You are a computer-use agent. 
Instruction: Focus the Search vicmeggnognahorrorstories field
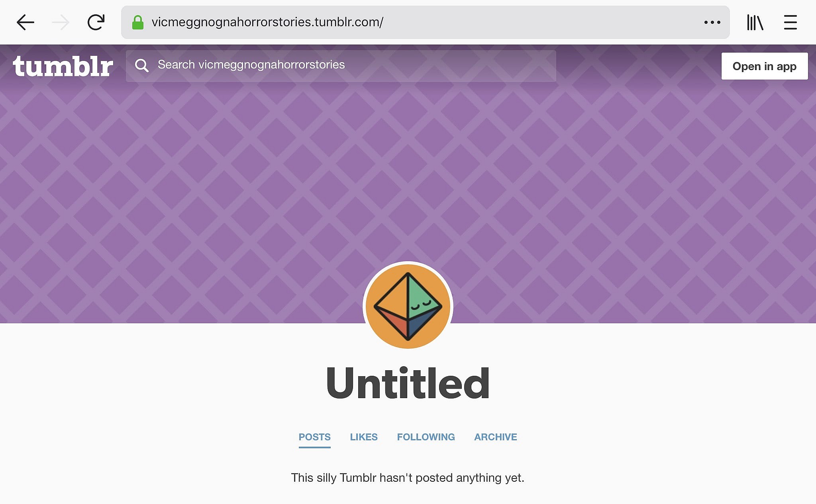click(341, 66)
